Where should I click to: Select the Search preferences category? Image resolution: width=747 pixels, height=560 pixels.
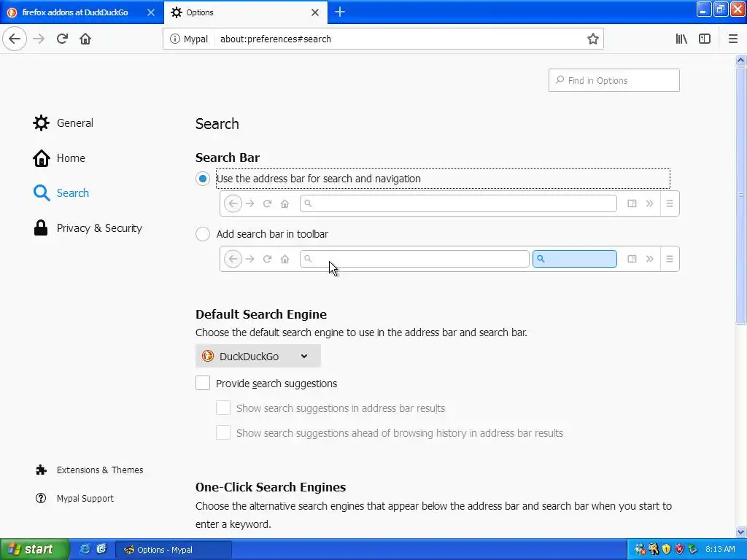(61, 192)
